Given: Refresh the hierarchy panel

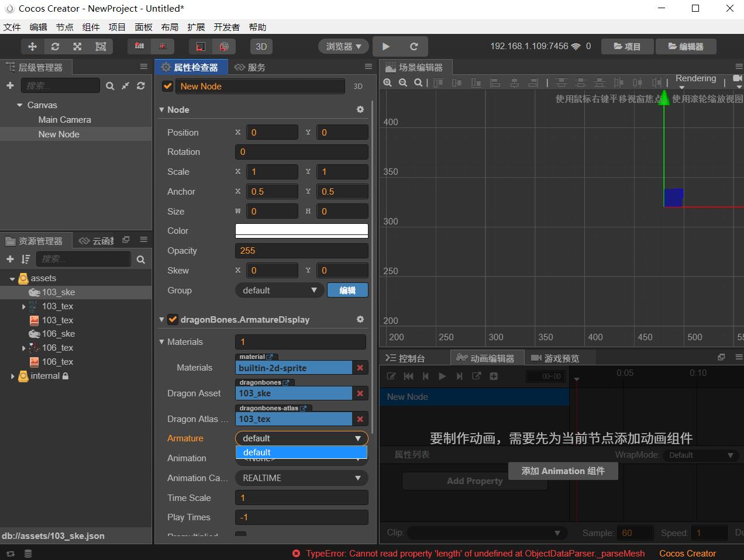Looking at the screenshot, I should (x=141, y=86).
